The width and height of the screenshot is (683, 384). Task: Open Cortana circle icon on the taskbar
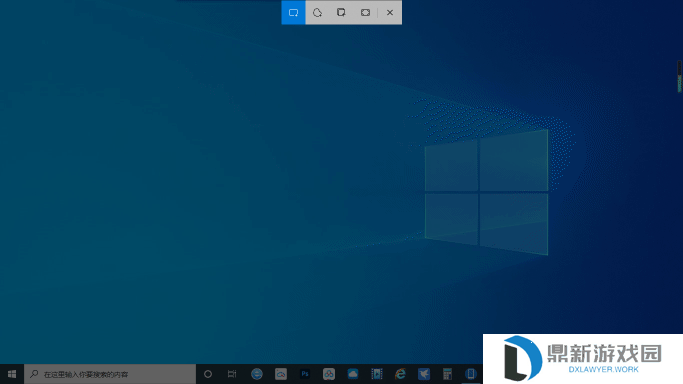pos(208,374)
